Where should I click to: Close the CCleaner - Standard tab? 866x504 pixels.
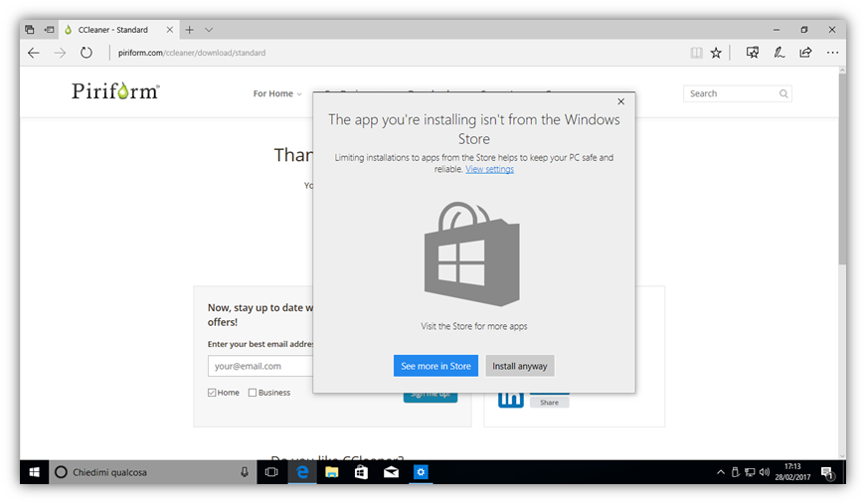(x=170, y=30)
